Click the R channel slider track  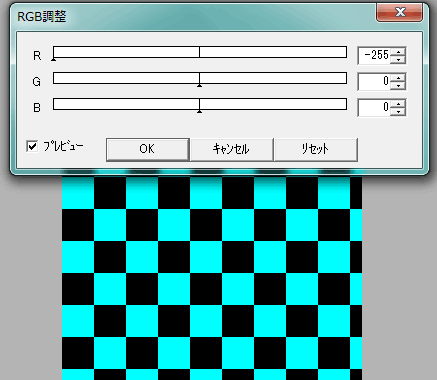click(200, 52)
